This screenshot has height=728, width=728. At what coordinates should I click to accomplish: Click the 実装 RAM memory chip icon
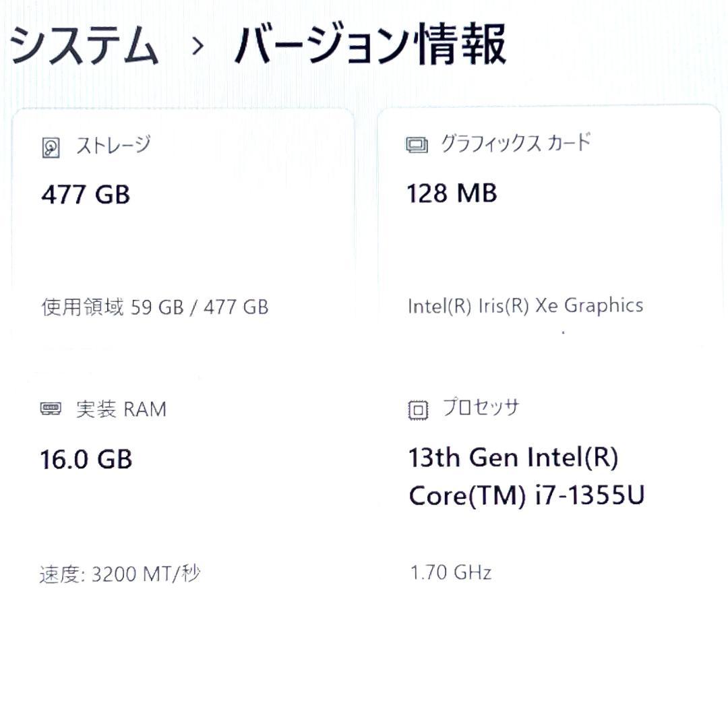click(49, 407)
